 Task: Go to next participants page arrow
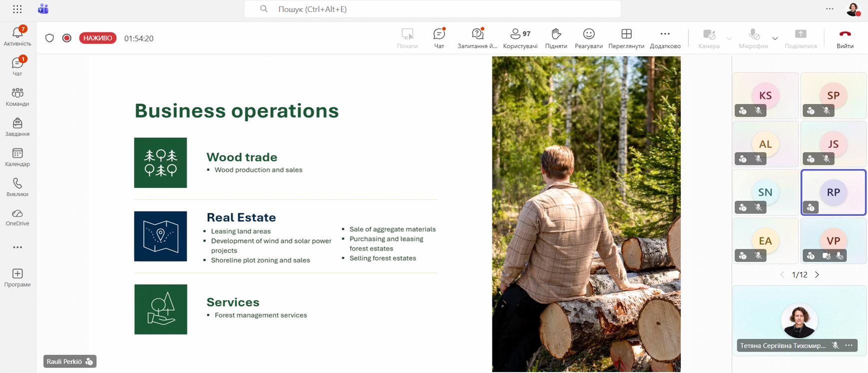pos(817,274)
